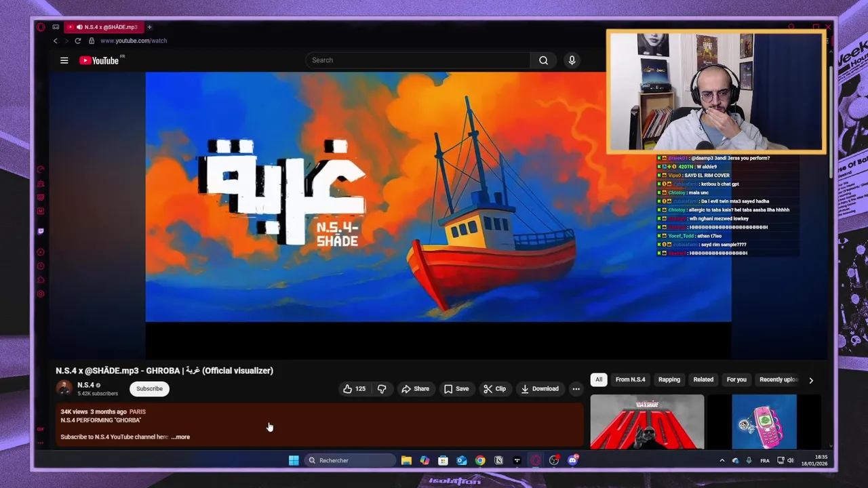The image size is (868, 488).
Task: Open sidebar settings gear icon
Action: click(41, 294)
